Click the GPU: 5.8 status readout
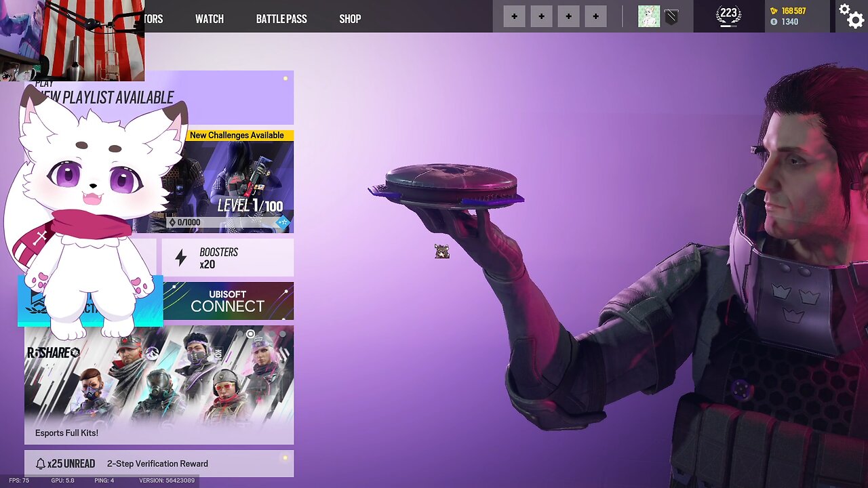868x488 pixels. coord(62,481)
